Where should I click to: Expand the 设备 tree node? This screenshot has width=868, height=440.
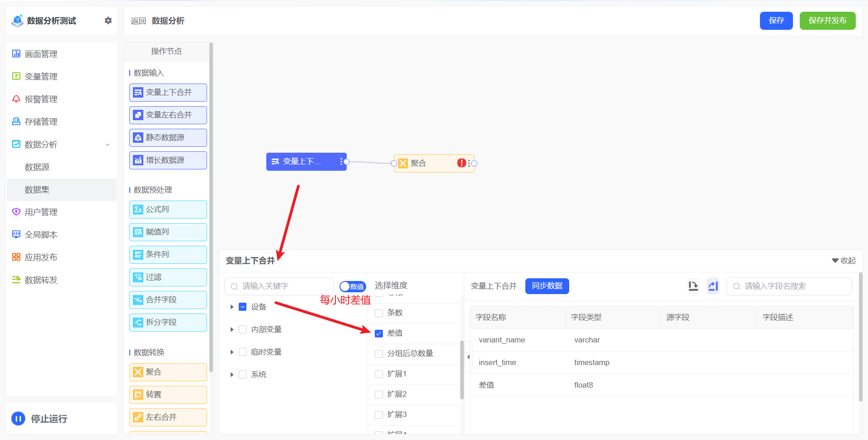(232, 306)
